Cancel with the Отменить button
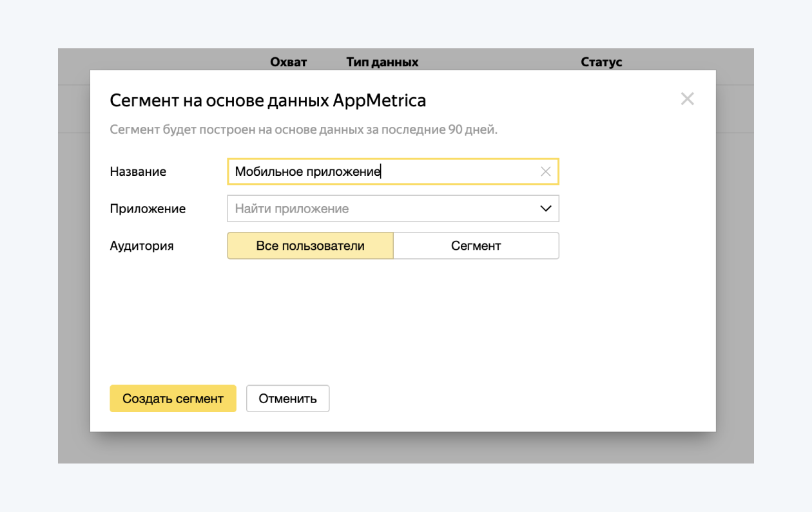Viewport: 812px width, 512px height. pos(288,399)
